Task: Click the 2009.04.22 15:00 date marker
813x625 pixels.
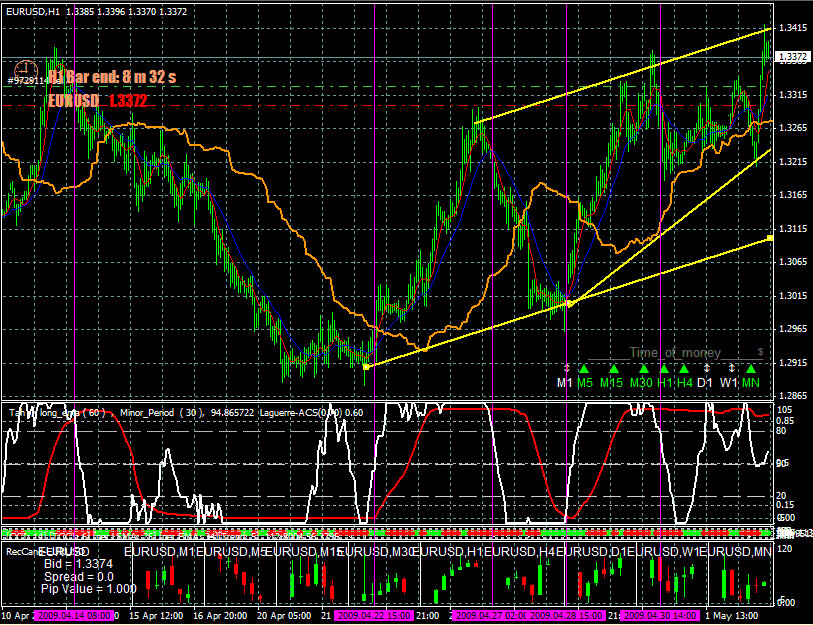Action: pos(374,616)
